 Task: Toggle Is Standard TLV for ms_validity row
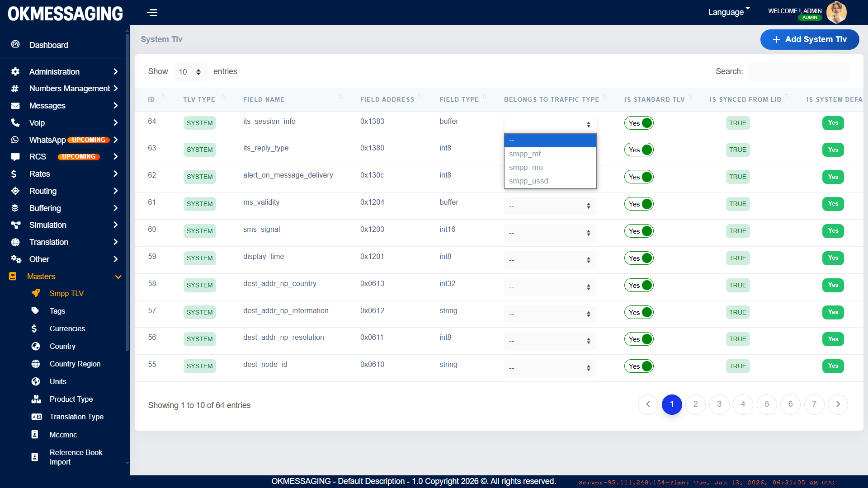[x=639, y=204]
